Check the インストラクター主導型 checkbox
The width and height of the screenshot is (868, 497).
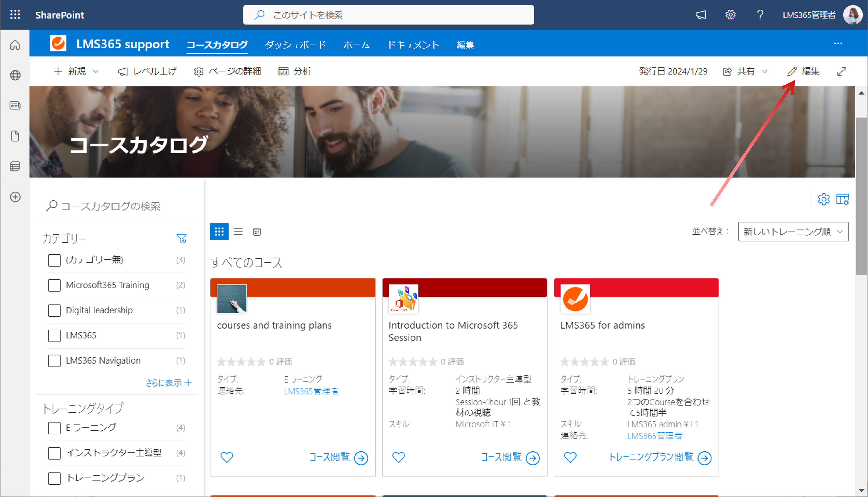tap(54, 453)
